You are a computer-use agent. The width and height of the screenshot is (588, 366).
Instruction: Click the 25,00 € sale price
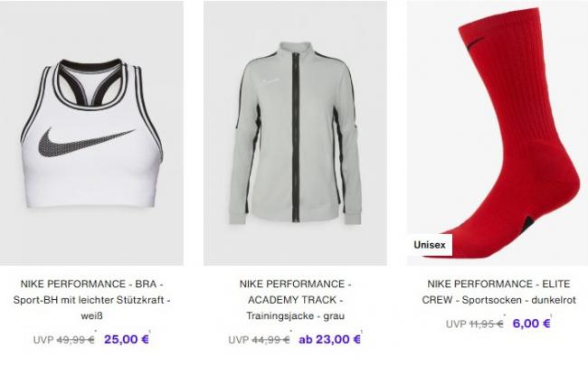coord(127,340)
